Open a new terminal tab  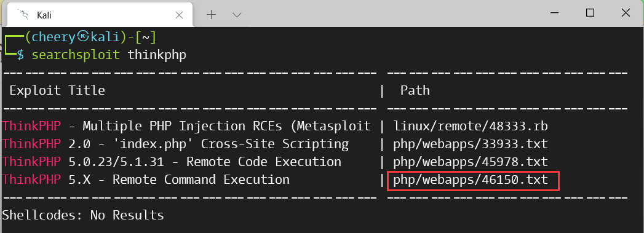coord(211,15)
